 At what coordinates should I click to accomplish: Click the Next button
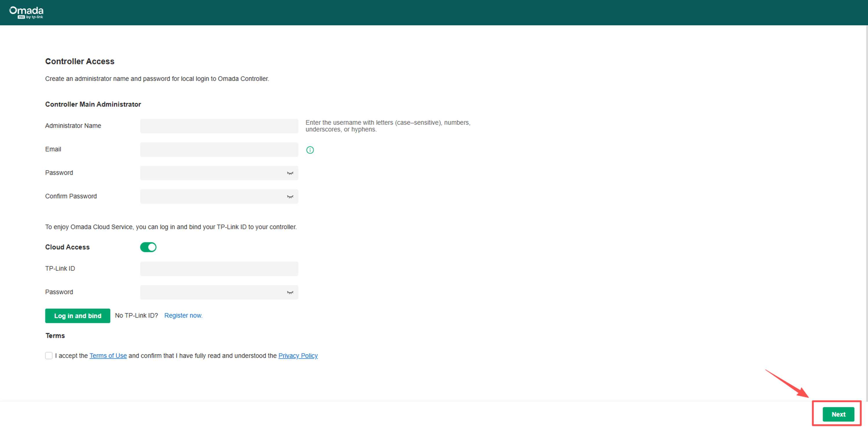coord(838,414)
